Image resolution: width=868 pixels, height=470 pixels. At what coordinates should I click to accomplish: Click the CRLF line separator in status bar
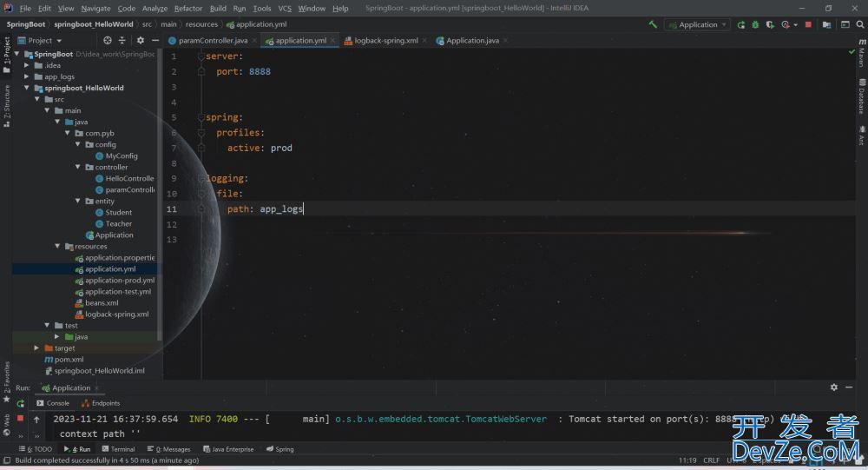712,460
